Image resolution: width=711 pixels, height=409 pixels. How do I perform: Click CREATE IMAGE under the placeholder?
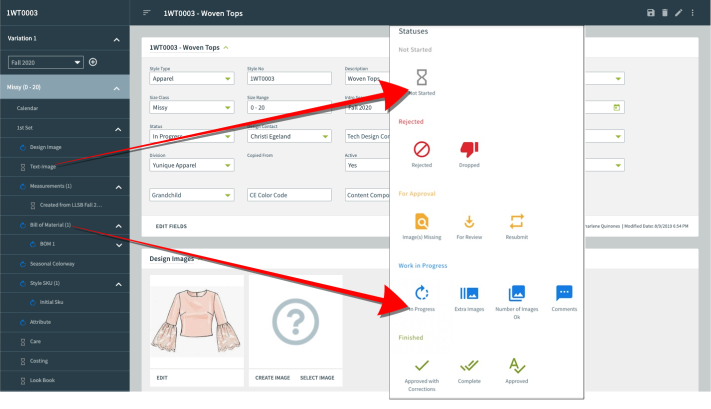click(x=271, y=378)
